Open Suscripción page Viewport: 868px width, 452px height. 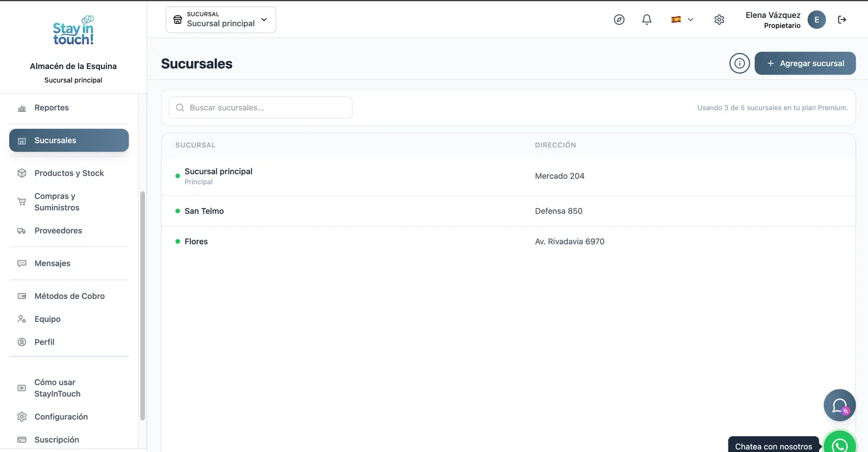pos(69,440)
